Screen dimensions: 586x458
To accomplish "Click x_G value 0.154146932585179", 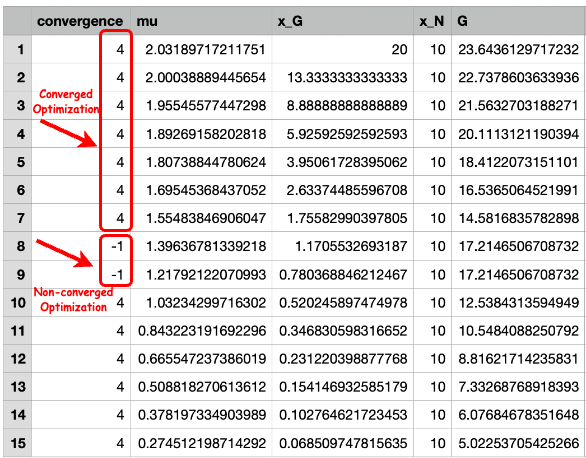I will pos(343,387).
